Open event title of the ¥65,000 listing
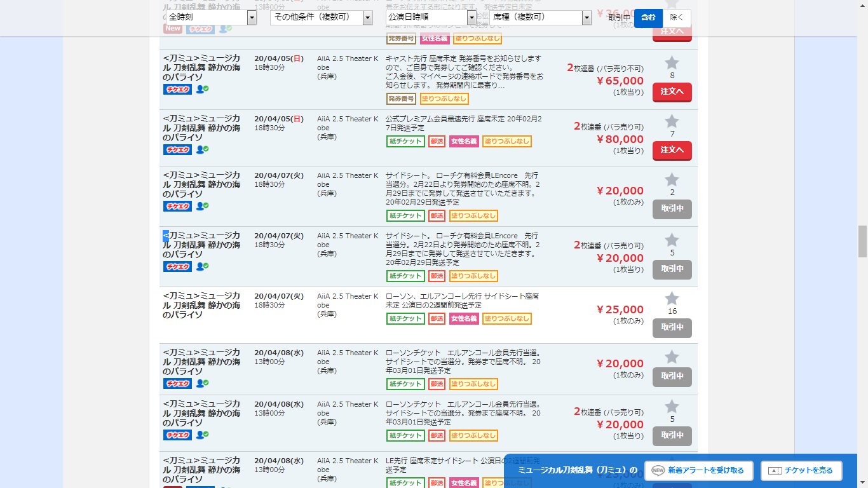The height and width of the screenshot is (488, 868). [201, 67]
